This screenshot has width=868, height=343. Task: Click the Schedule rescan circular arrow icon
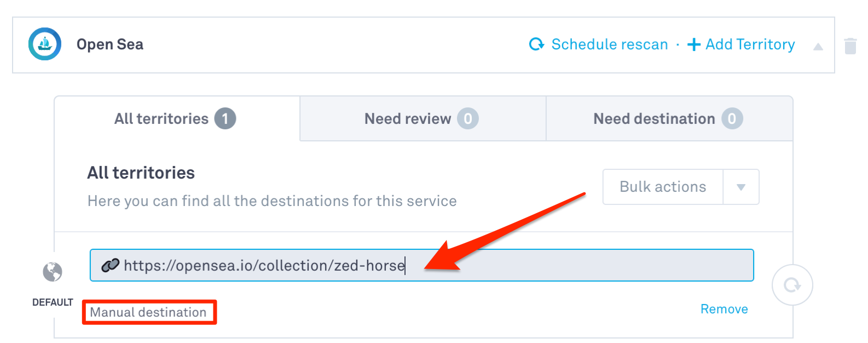536,44
